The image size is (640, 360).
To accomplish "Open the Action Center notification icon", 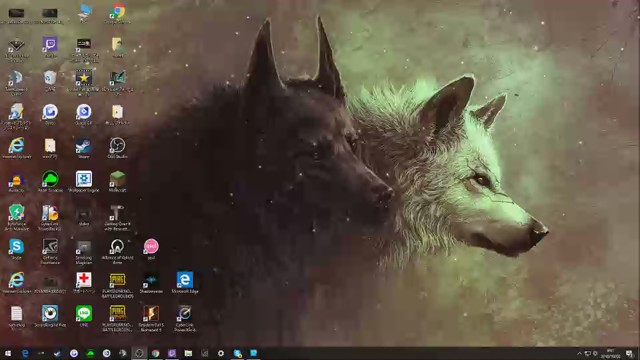I will [x=629, y=353].
